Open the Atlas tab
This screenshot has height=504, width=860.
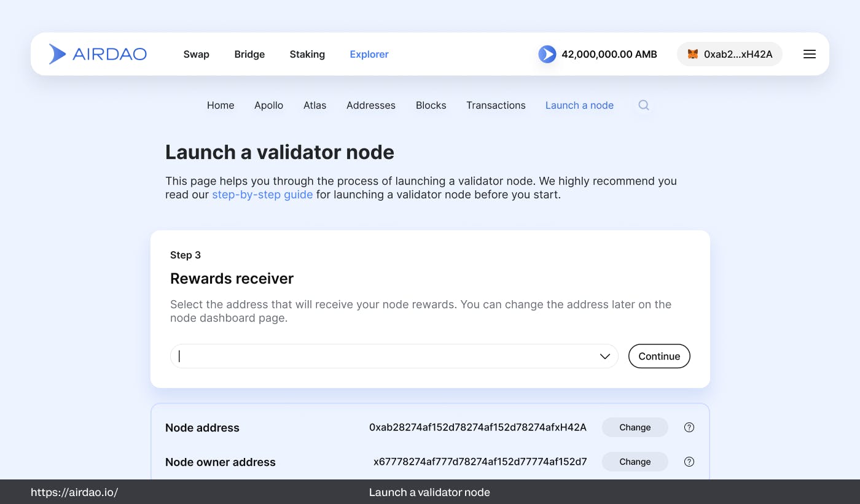click(315, 105)
